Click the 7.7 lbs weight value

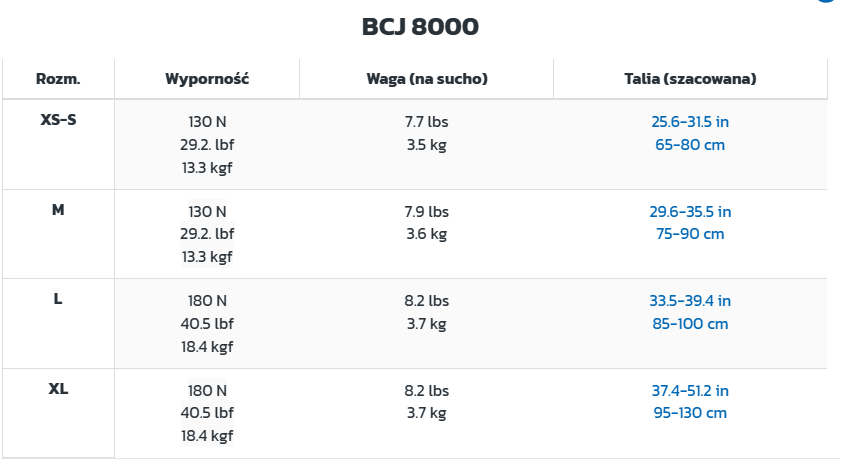tap(427, 122)
